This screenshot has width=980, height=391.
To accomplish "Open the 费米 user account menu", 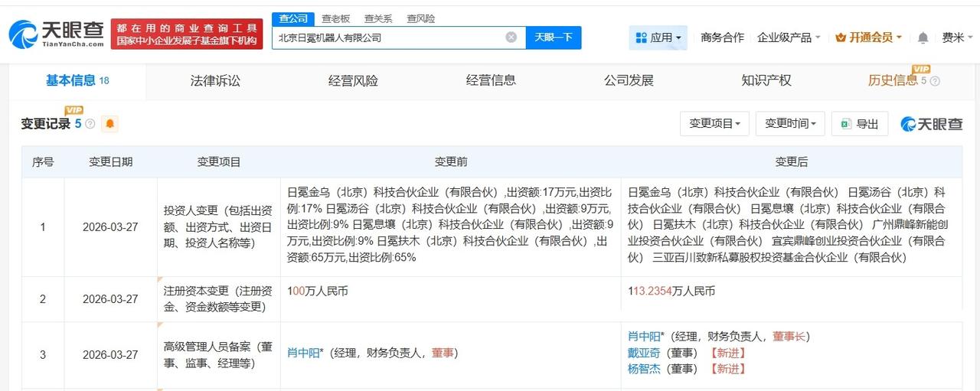I will tap(958, 37).
